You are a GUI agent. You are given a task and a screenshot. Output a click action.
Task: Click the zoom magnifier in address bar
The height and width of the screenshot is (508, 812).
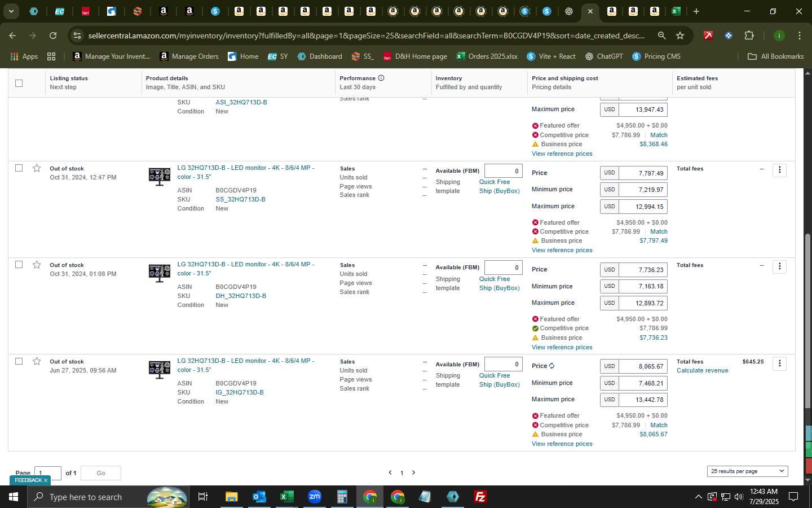[x=661, y=36]
